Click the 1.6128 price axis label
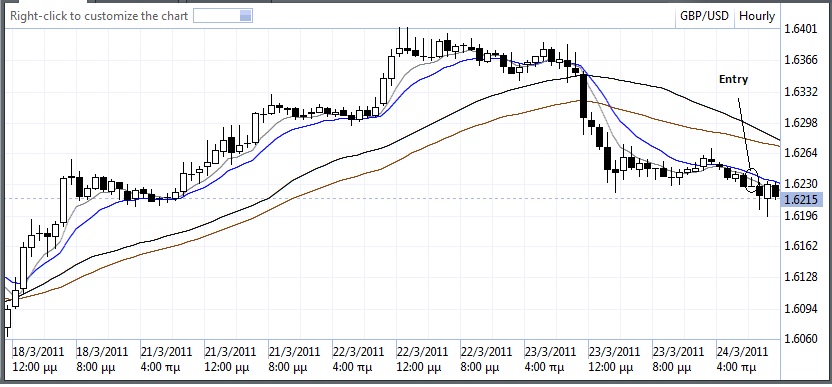Viewport: 832px width, 387px height. [x=800, y=277]
